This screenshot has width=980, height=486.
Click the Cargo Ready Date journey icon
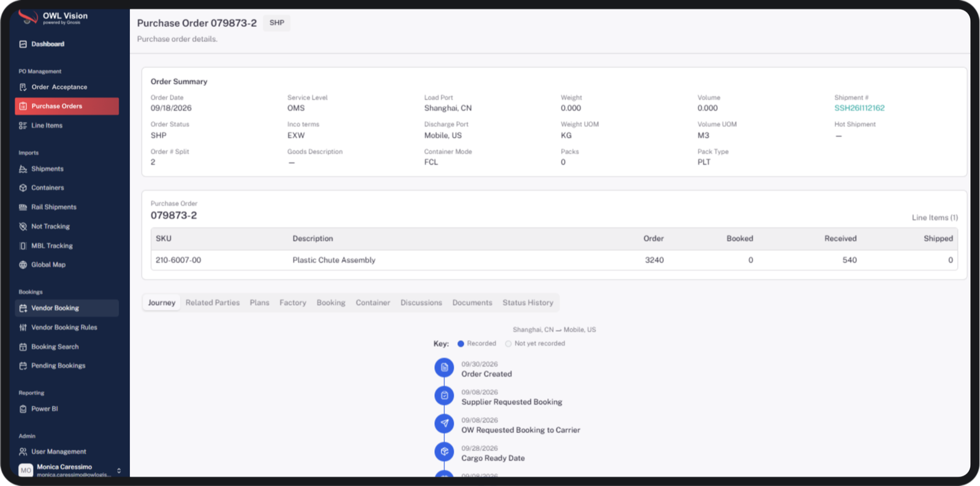coord(444,452)
